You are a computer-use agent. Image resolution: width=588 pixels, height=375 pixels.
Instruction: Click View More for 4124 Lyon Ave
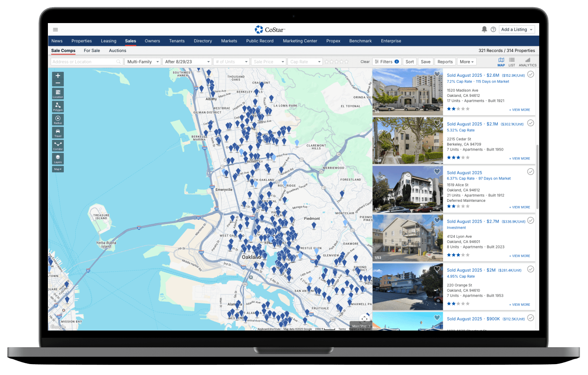coord(520,256)
